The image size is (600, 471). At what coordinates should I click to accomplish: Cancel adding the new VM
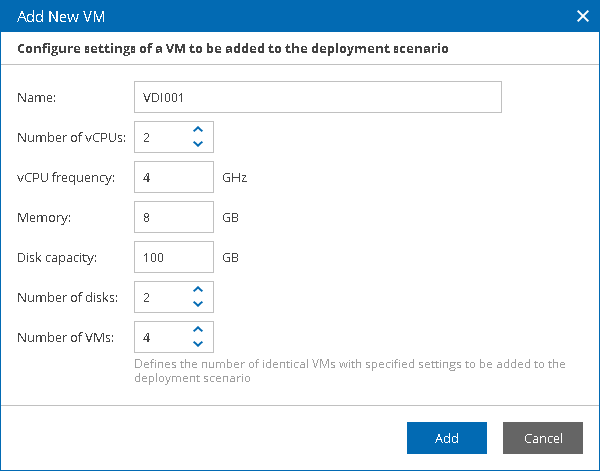click(541, 438)
